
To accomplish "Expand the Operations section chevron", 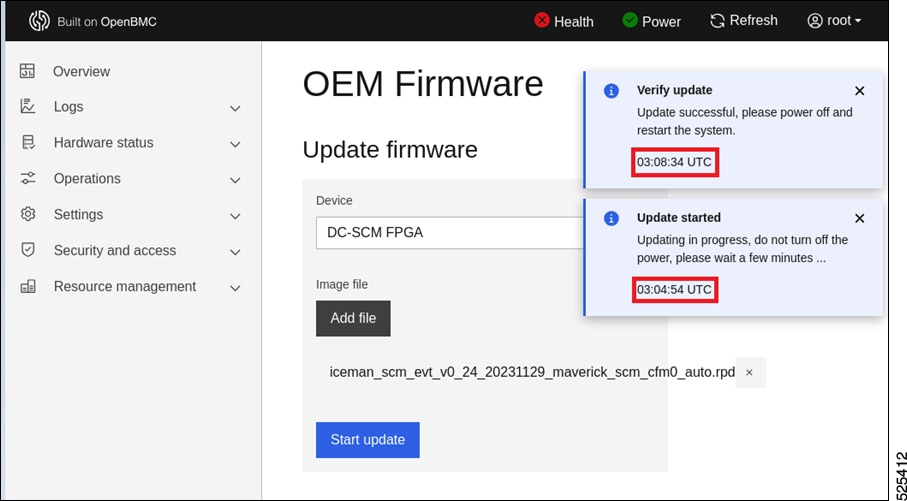I will pyautogui.click(x=236, y=180).
